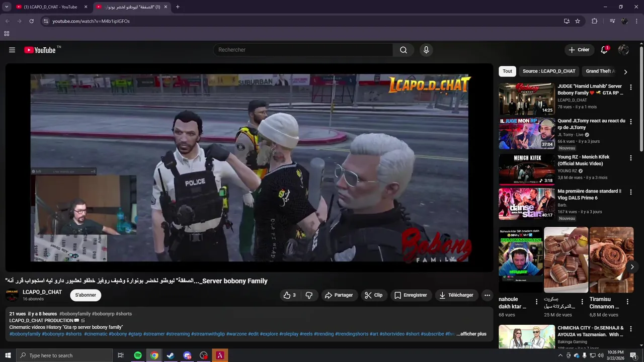The image size is (644, 362).
Task: Open the nahoule dakh ktar short thumbnail
Action: [x=520, y=260]
